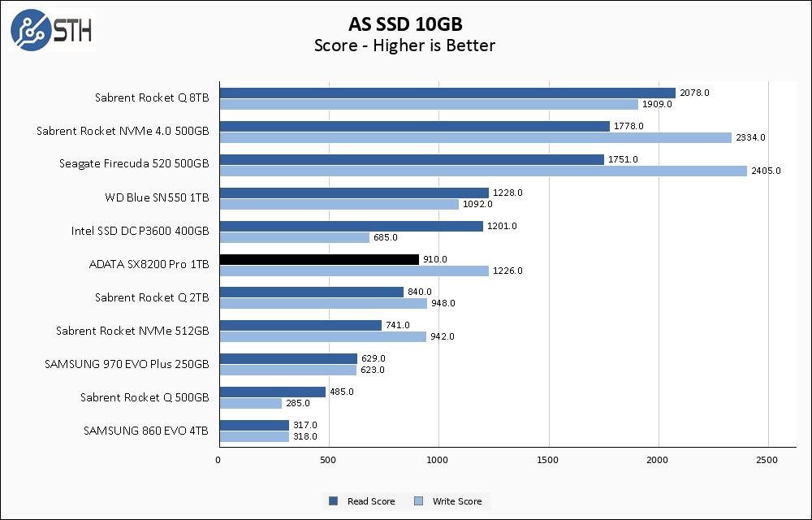
Task: Click the 1000 axis tick label
Action: point(438,460)
